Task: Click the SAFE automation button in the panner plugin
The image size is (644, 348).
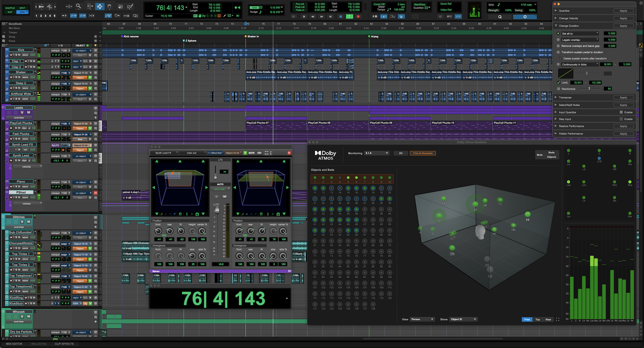Action: [x=251, y=153]
